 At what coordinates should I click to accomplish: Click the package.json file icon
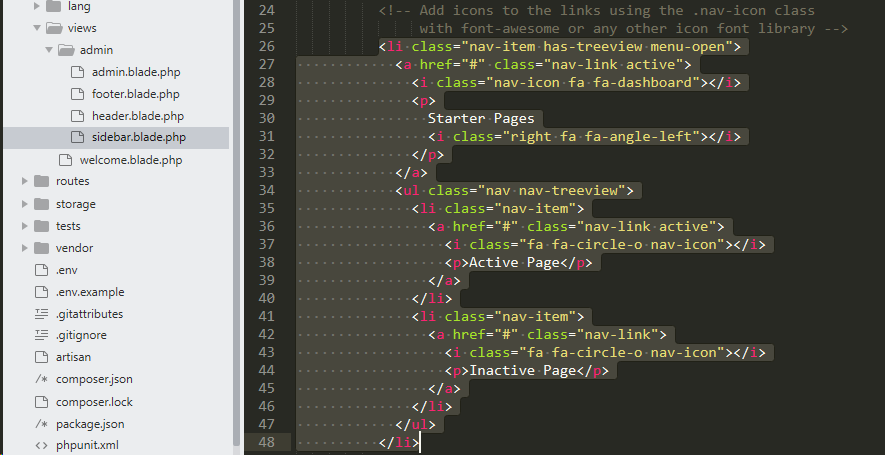pos(41,423)
